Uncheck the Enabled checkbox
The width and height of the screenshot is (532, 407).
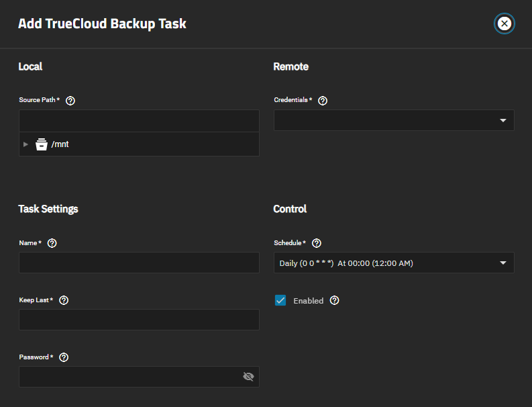click(280, 300)
